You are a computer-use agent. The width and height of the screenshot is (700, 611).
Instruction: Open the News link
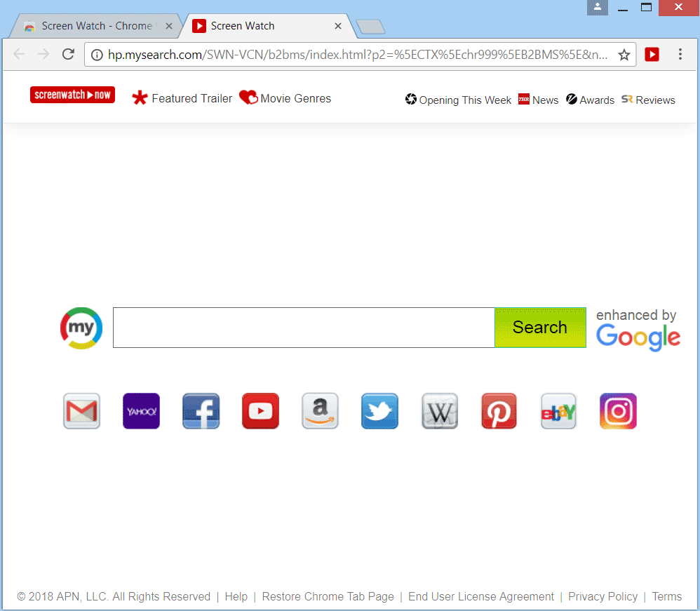539,100
